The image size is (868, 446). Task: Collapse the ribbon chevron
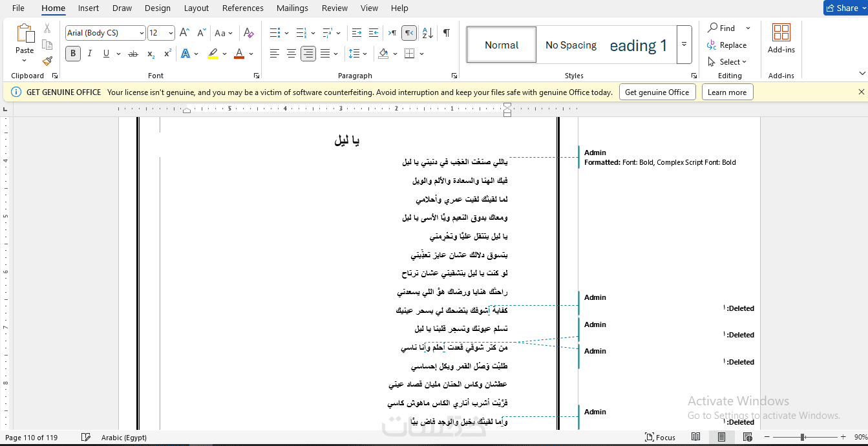[x=862, y=74]
